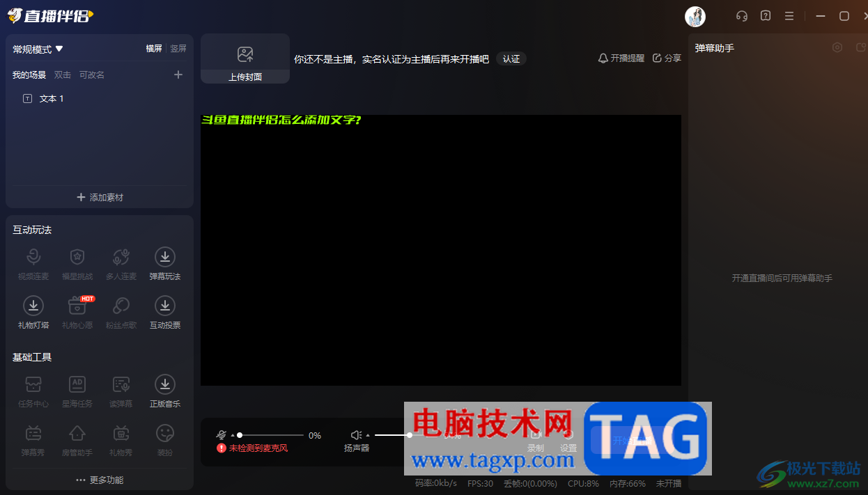Screen dimensions: 868x495
Task: Open 粉丝点歌 fan song request
Action: click(x=121, y=313)
